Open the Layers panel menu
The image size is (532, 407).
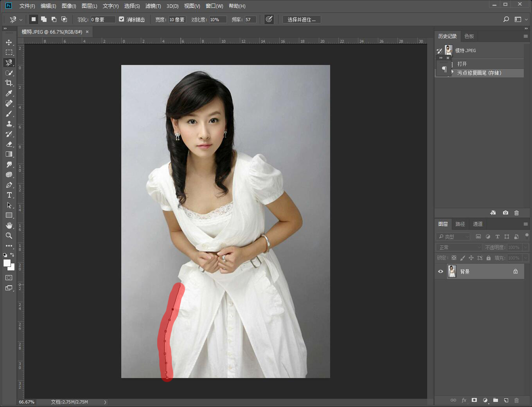click(x=526, y=224)
